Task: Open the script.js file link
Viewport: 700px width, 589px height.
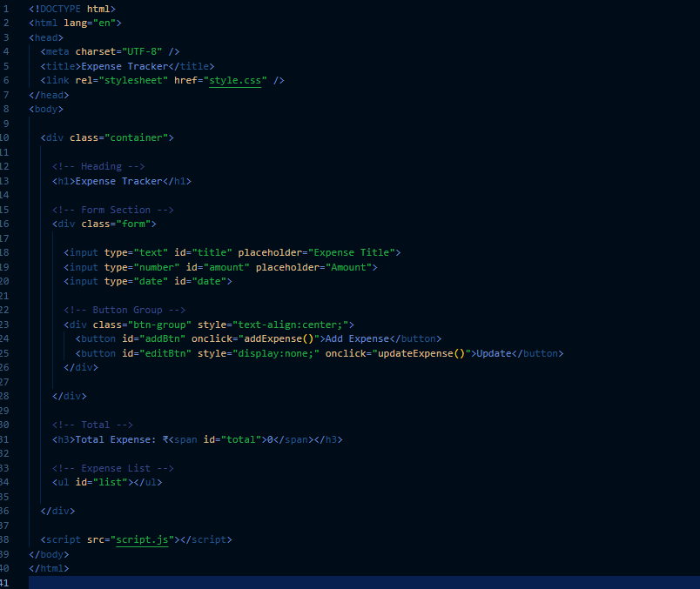Action: [141, 539]
